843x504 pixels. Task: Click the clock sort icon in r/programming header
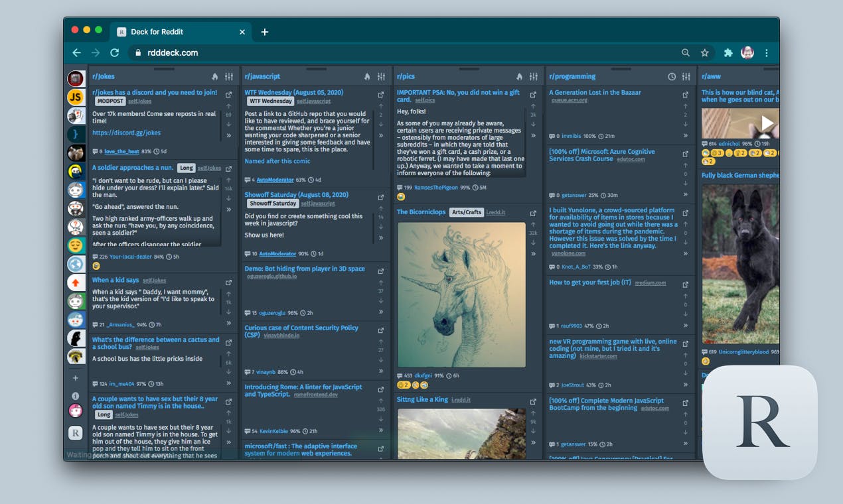[x=672, y=77]
